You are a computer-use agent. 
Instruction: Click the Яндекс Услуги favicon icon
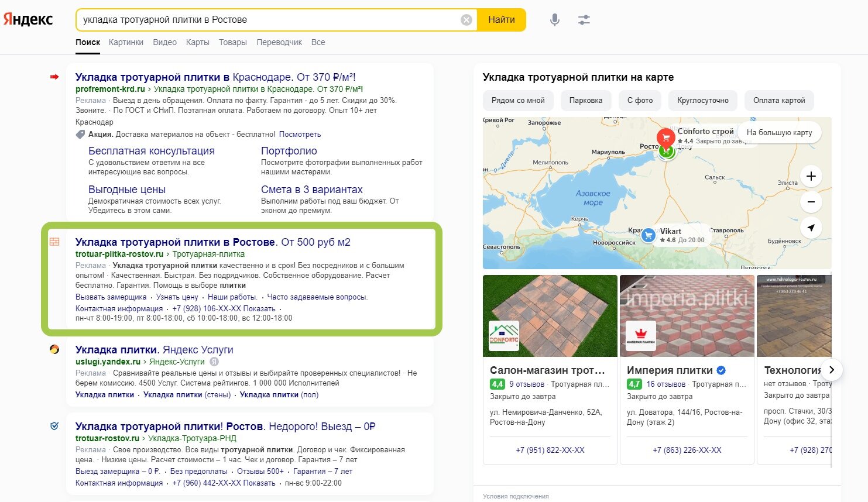point(54,349)
